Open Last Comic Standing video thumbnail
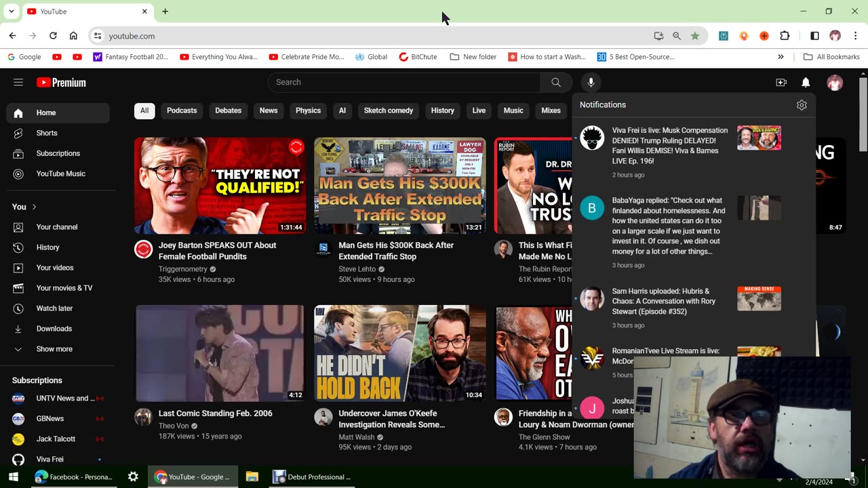 [220, 353]
